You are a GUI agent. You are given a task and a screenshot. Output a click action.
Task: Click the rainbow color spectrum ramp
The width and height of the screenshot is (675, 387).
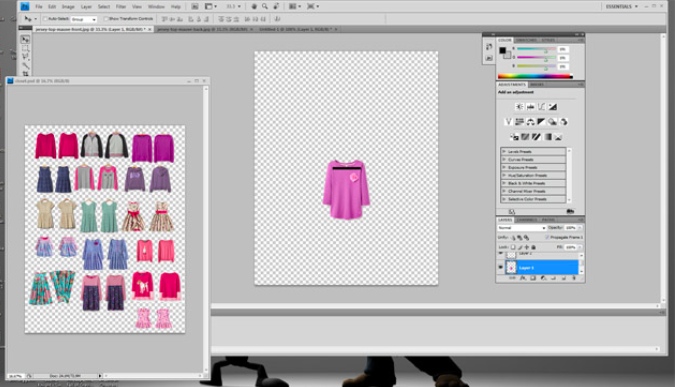(535, 77)
